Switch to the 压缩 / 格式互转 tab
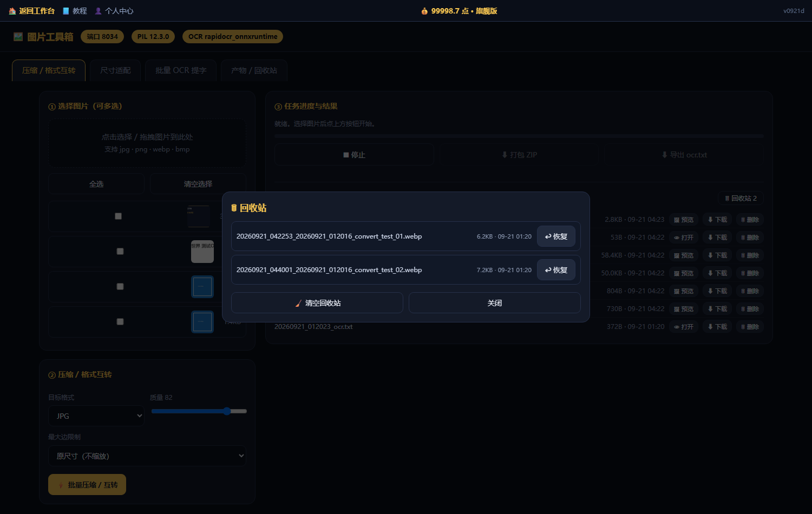This screenshot has width=812, height=514. (x=49, y=70)
